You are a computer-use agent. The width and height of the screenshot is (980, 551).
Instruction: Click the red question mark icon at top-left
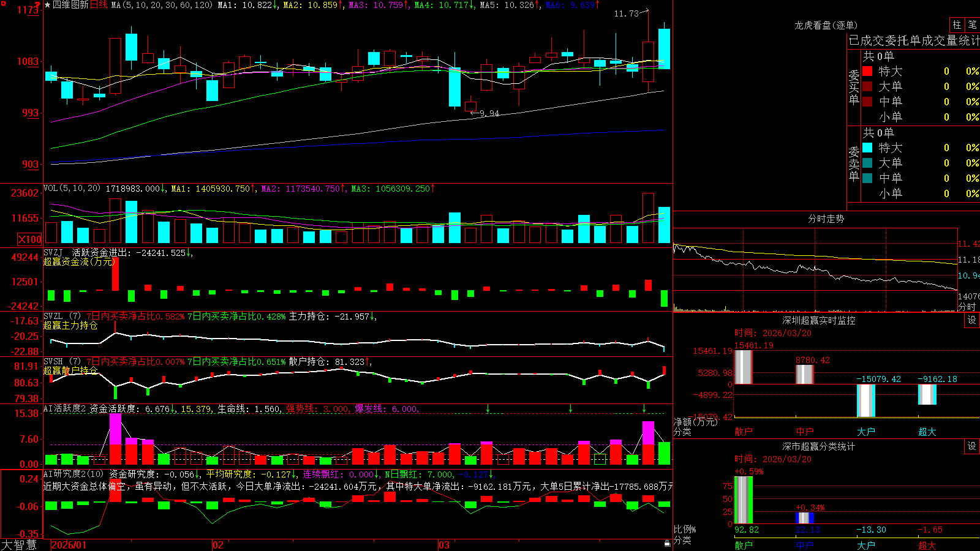(x=38, y=4)
